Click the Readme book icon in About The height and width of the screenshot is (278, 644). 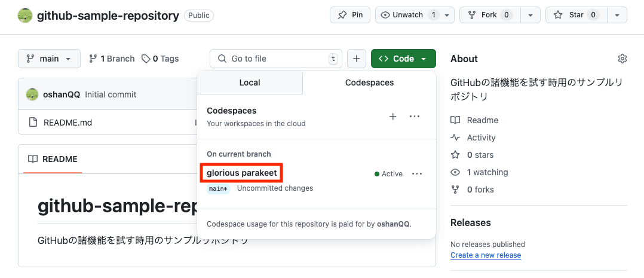point(455,121)
